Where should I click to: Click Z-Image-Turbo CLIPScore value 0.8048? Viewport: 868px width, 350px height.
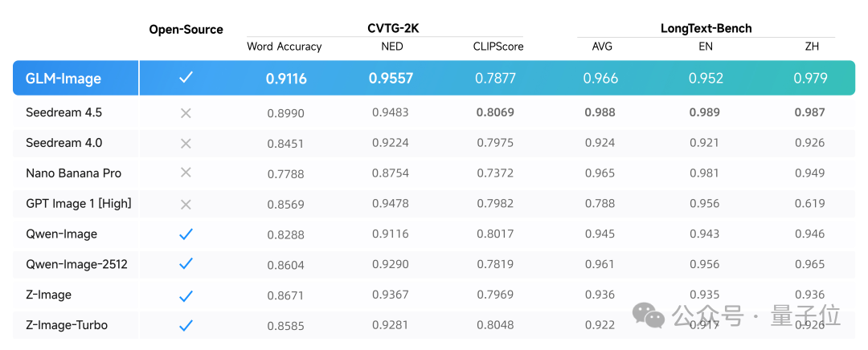[495, 325]
